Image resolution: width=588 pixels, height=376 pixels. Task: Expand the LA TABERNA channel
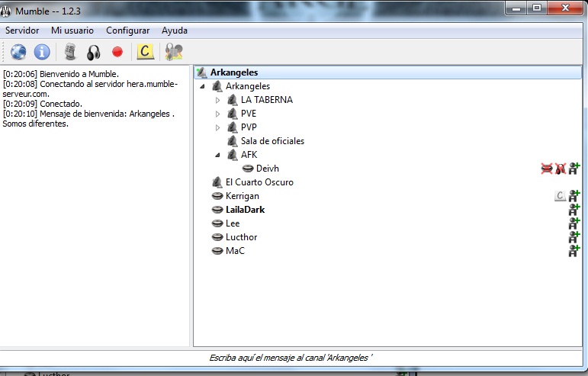tap(217, 100)
